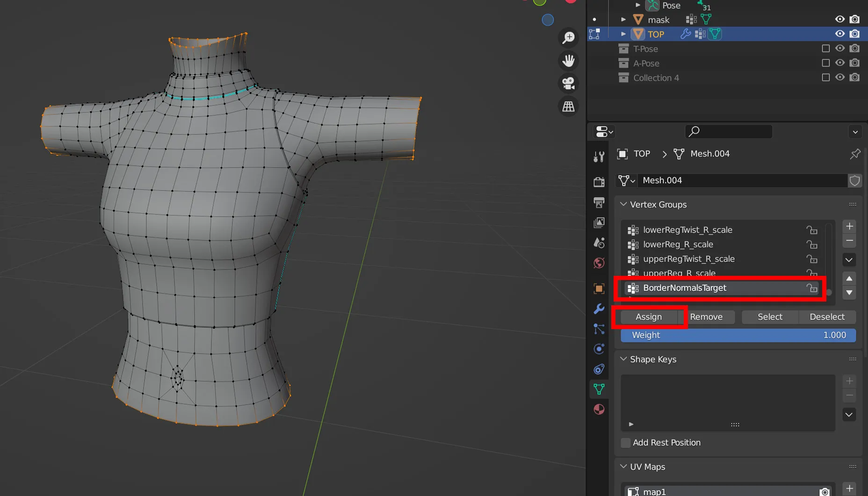The height and width of the screenshot is (496, 868).
Task: Toggle the camera view icon
Action: (x=568, y=84)
